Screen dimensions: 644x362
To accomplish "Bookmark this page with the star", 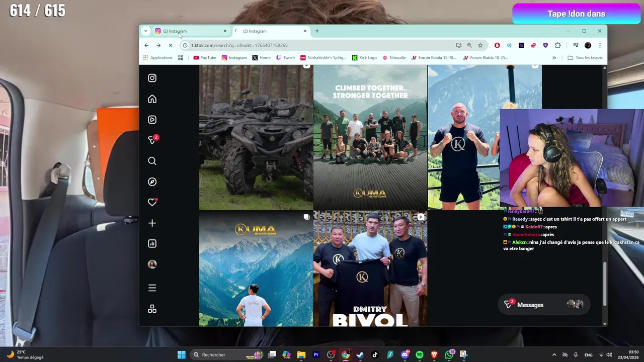I will click(x=480, y=45).
